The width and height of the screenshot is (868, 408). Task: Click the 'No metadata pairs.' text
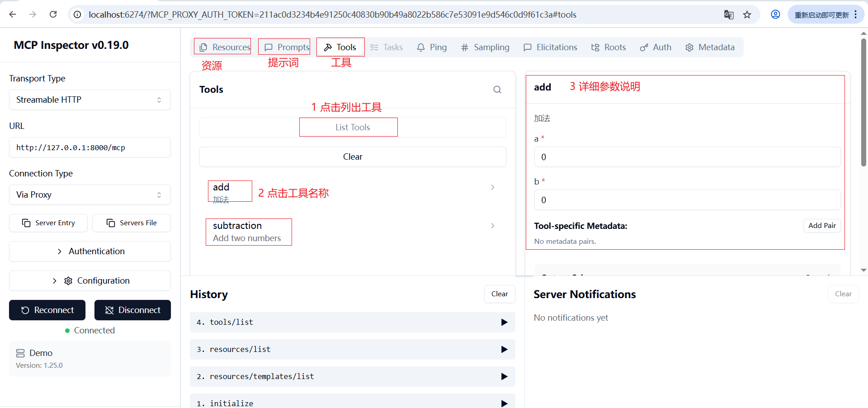coord(565,241)
